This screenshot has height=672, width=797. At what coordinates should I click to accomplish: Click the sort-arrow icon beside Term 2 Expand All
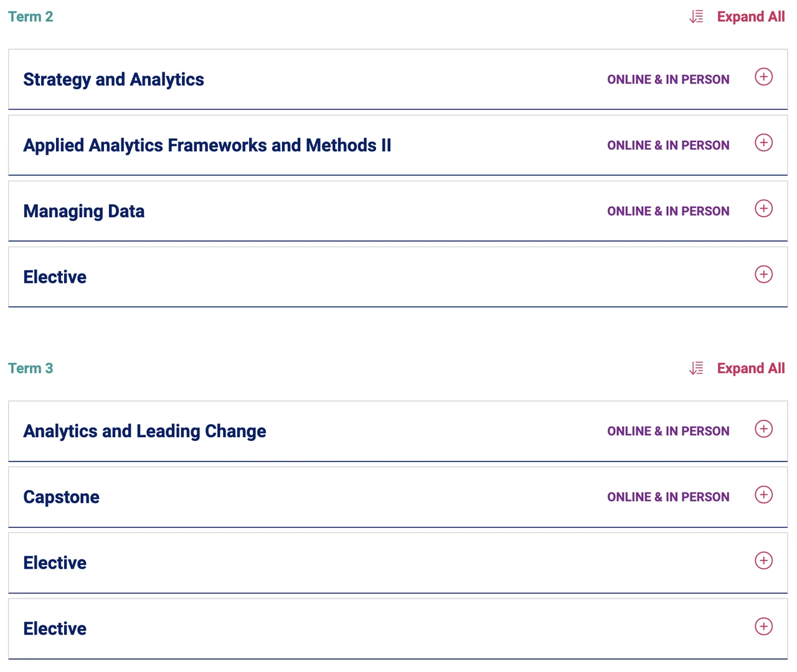[696, 17]
